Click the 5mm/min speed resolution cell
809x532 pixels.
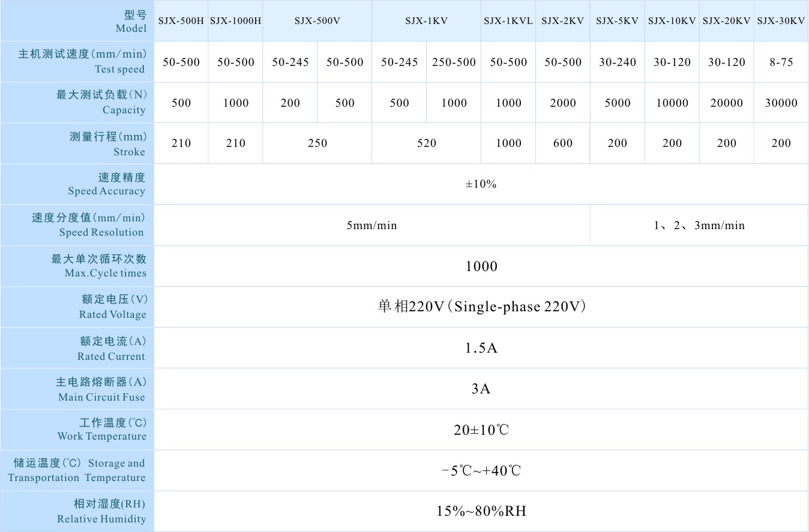pos(371,226)
